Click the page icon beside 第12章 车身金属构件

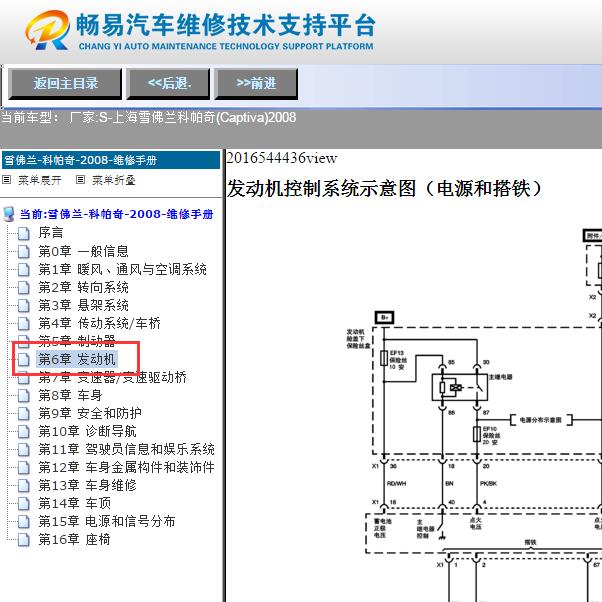(x=24, y=468)
